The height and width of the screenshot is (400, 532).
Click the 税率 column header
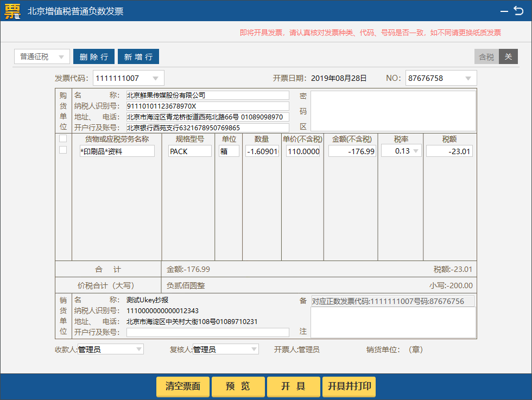tap(401, 139)
